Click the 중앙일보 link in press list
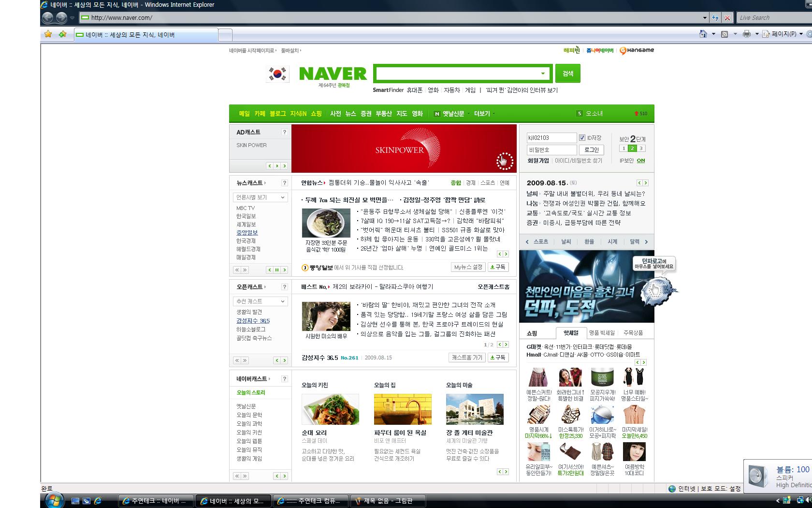The height and width of the screenshot is (508, 812). point(247,233)
